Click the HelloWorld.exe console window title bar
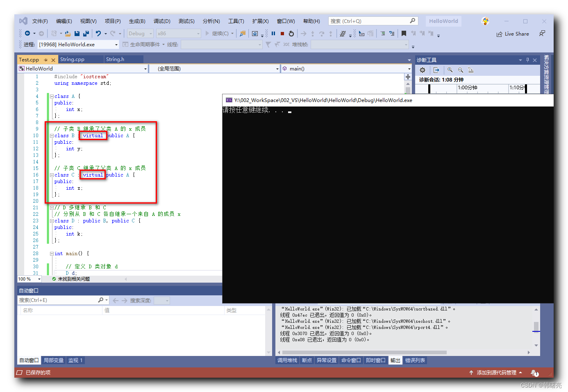Image resolution: width=568 pixels, height=392 pixels. click(x=388, y=100)
